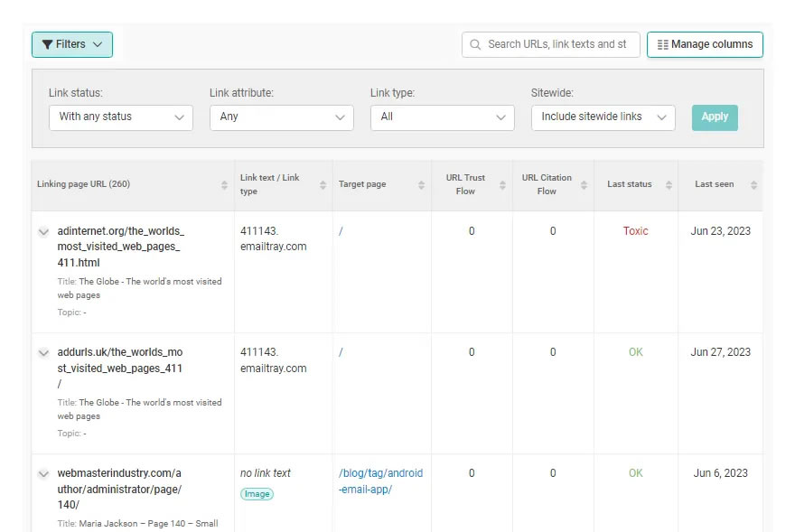This screenshot has height=532, width=795.
Task: Click the URL Trust Flow header label
Action: tap(465, 184)
